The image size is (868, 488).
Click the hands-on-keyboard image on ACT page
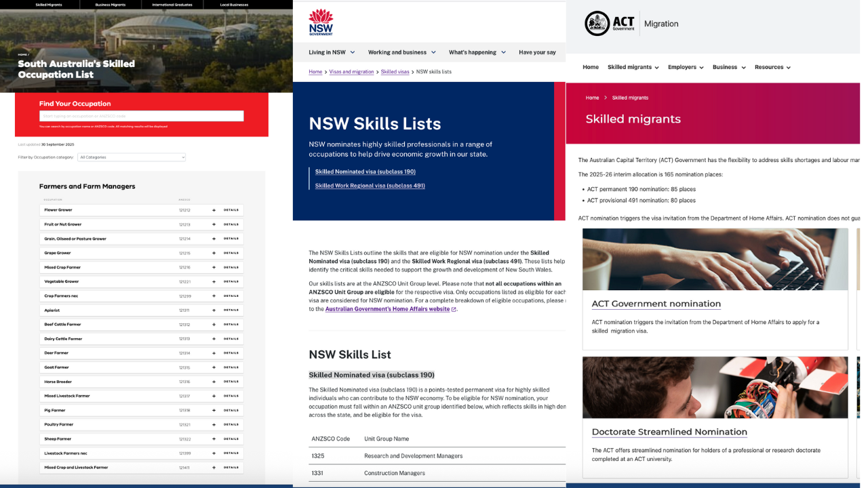pos(715,259)
